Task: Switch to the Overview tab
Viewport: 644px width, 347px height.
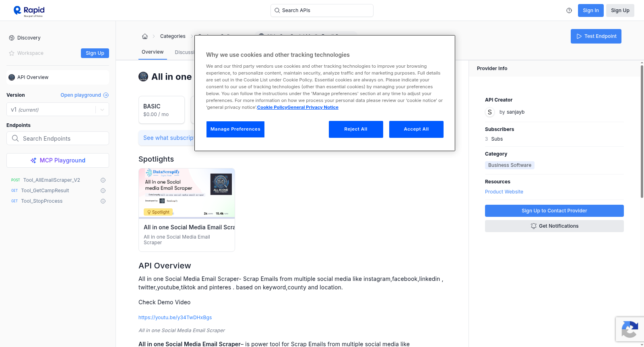Action: [153, 52]
